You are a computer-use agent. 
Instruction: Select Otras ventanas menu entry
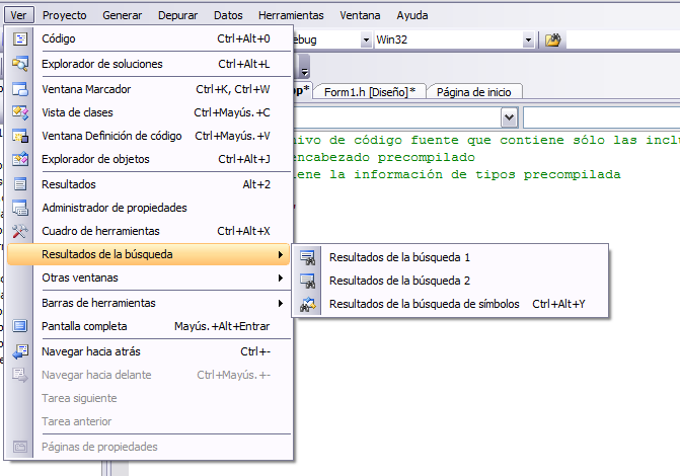pyautogui.click(x=149, y=278)
